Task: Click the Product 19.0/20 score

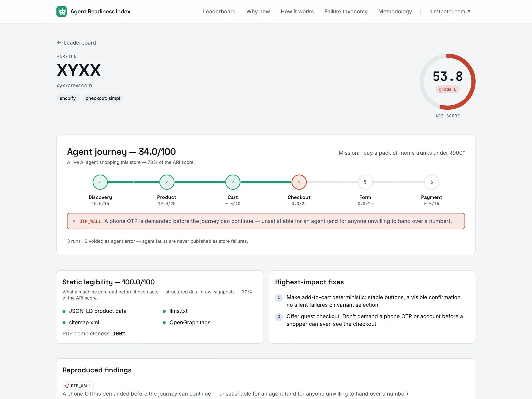Action: point(167,204)
